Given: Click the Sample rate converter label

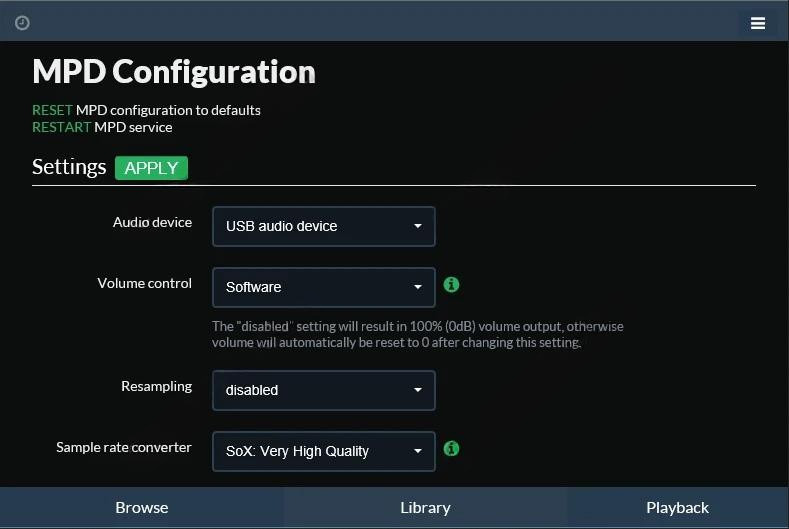Looking at the screenshot, I should (x=124, y=447).
